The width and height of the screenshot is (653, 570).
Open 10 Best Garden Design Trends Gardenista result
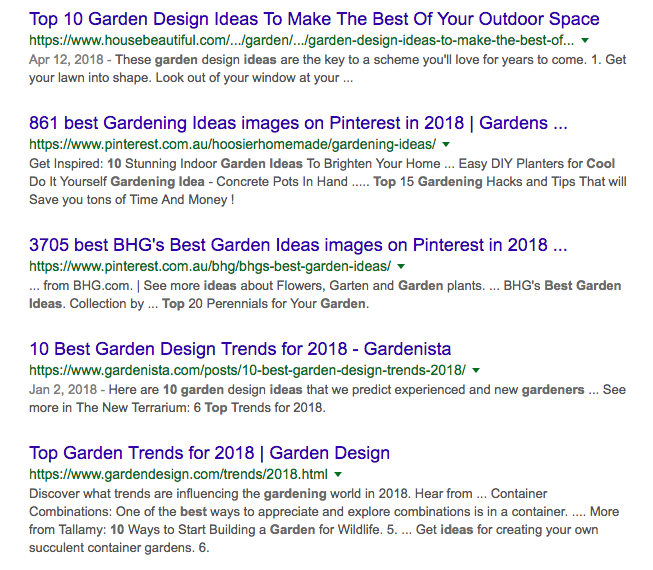point(240,349)
